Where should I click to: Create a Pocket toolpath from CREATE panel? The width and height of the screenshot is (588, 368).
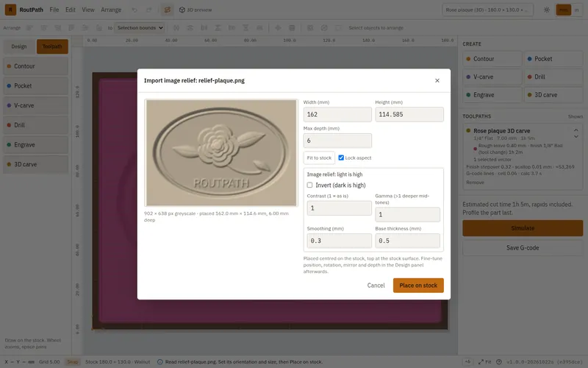point(553,59)
